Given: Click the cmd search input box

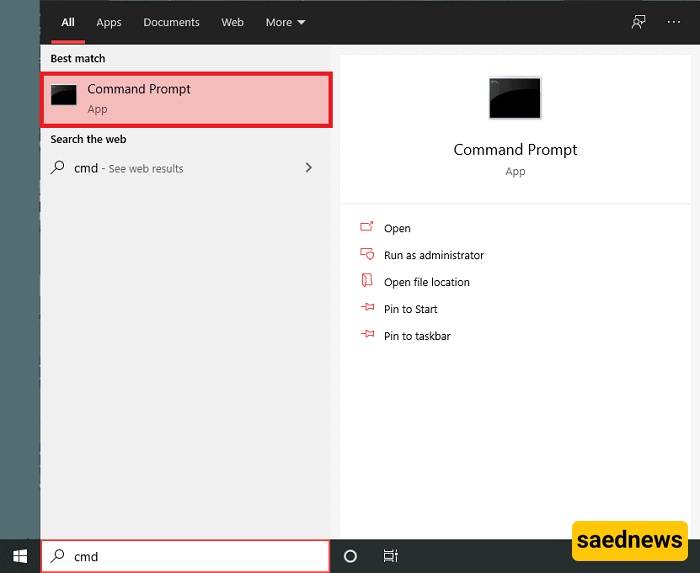Looking at the screenshot, I should (x=185, y=556).
